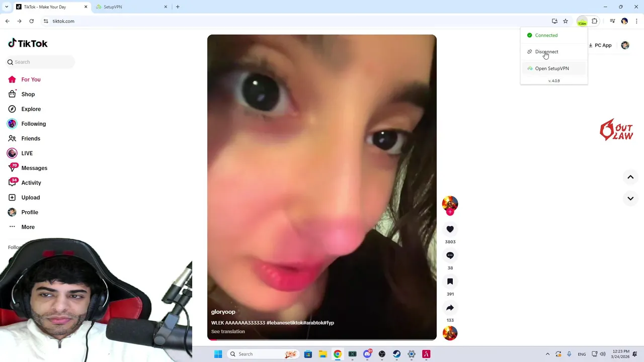The image size is (644, 362).
Task: Click the Windows taskbar Search box
Action: pyautogui.click(x=262, y=354)
